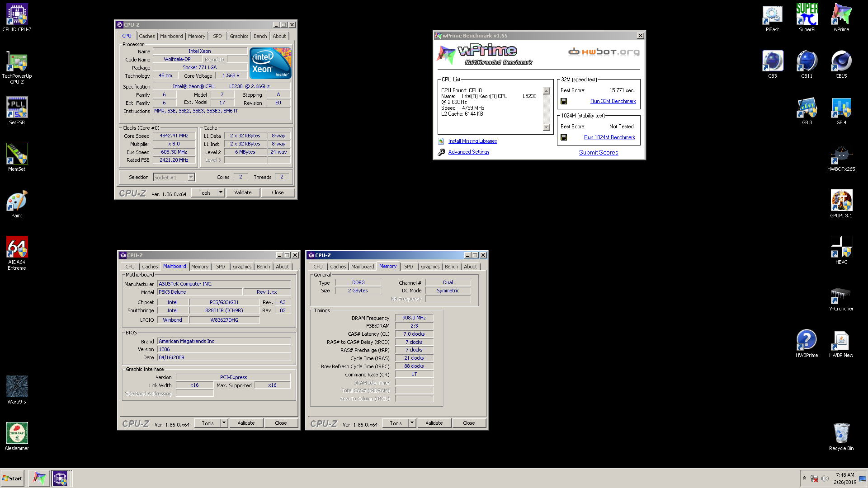Open the Warp9-s desktop icon
The height and width of the screenshot is (488, 868).
(17, 390)
